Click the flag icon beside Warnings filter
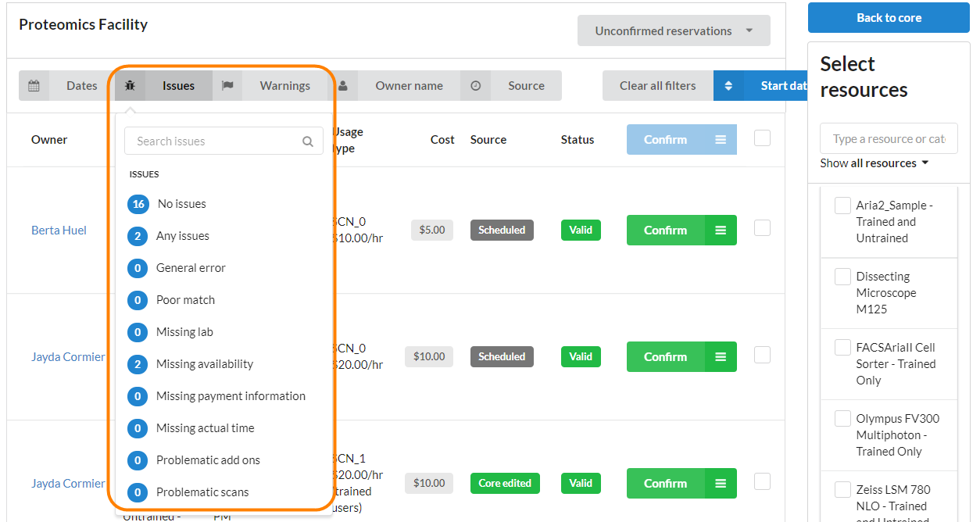980x522 pixels. pyautogui.click(x=227, y=86)
